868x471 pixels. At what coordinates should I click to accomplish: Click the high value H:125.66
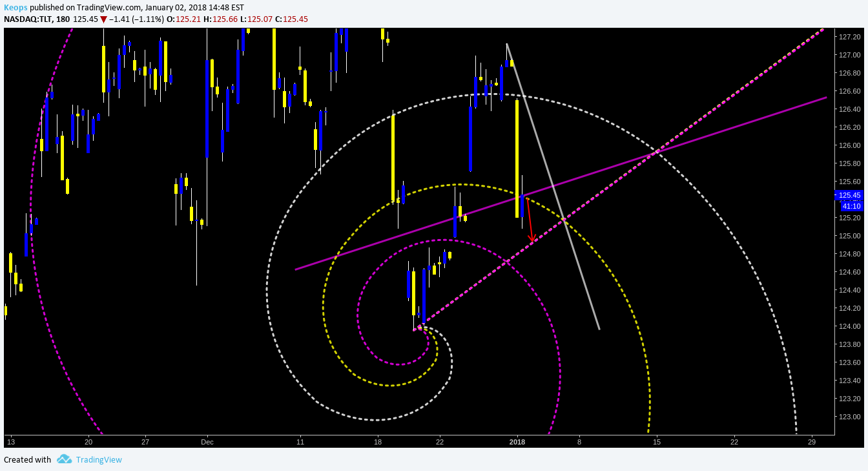220,19
